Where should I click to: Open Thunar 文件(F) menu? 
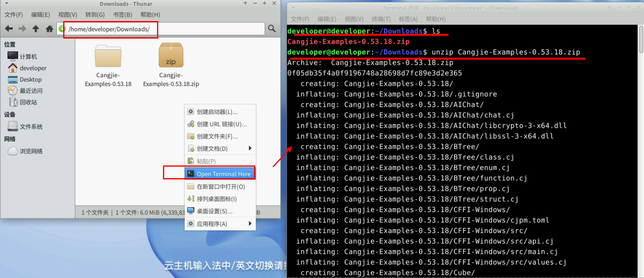(14, 15)
